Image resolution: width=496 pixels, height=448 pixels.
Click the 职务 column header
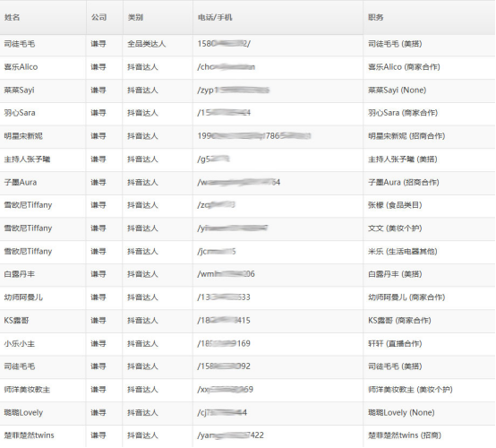click(376, 17)
